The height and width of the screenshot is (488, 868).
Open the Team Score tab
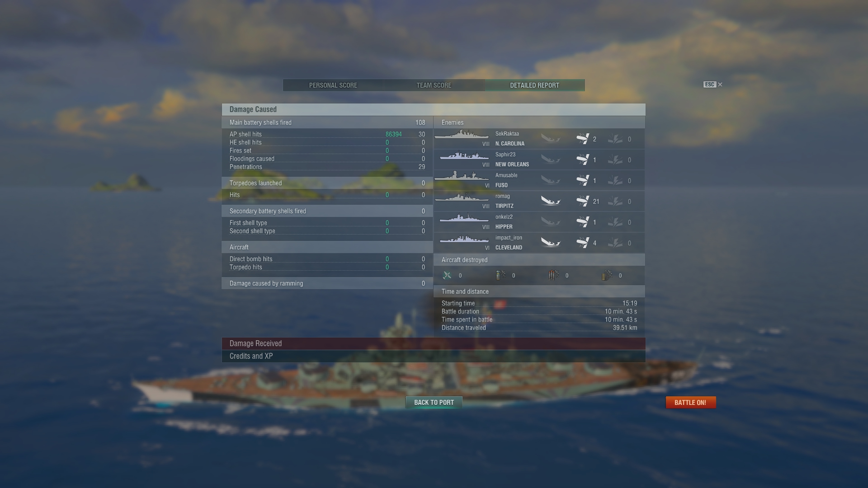click(x=434, y=85)
